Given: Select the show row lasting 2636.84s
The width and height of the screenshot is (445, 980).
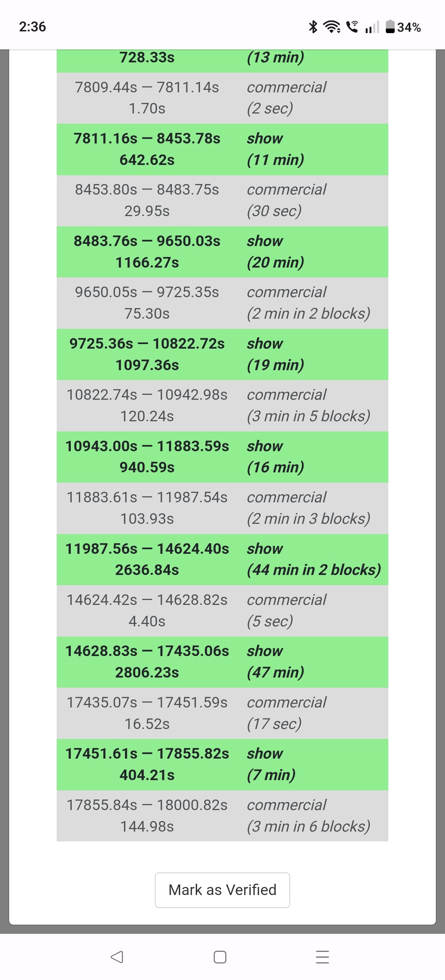Looking at the screenshot, I should click(222, 559).
